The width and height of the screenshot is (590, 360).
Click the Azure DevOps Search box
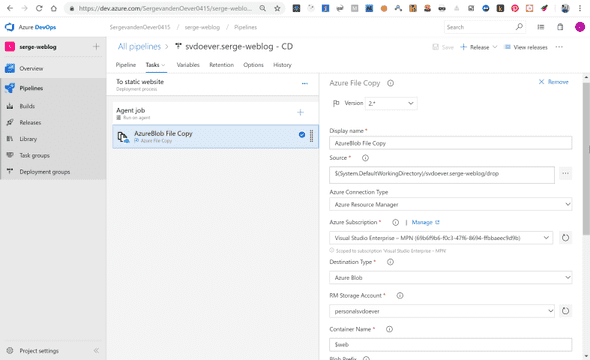coord(485,27)
